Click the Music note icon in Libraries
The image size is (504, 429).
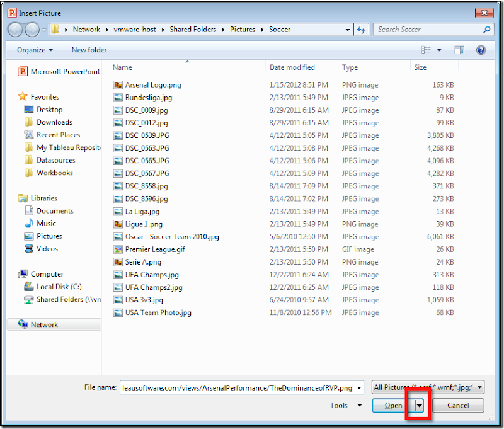point(29,223)
